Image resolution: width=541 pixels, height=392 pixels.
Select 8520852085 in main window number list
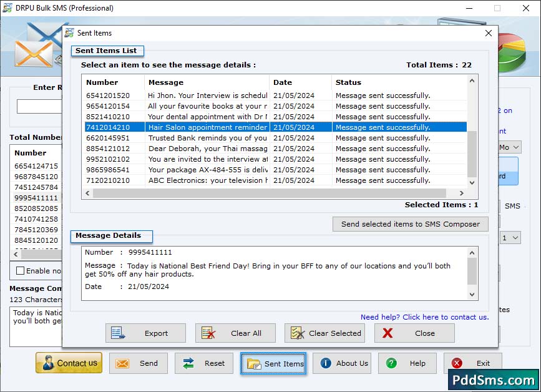[x=36, y=208]
